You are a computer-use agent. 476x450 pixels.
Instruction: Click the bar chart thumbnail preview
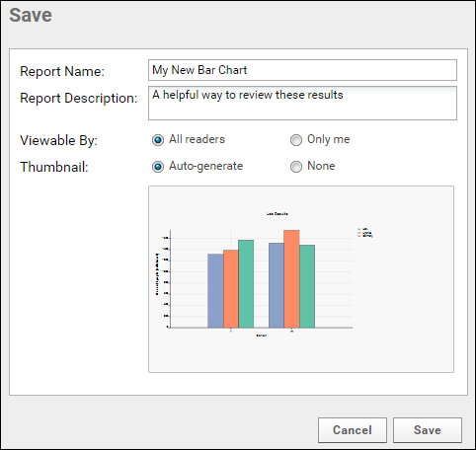click(x=301, y=279)
